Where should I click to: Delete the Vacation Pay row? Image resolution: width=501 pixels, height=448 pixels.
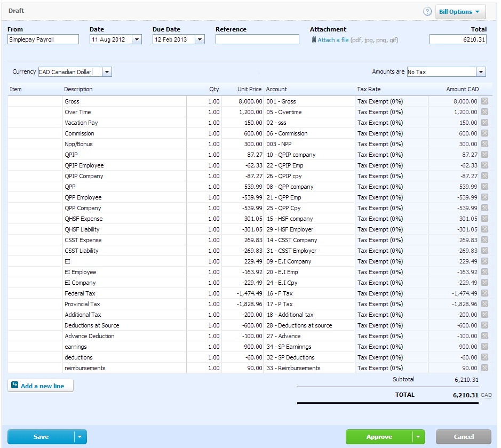click(x=484, y=123)
